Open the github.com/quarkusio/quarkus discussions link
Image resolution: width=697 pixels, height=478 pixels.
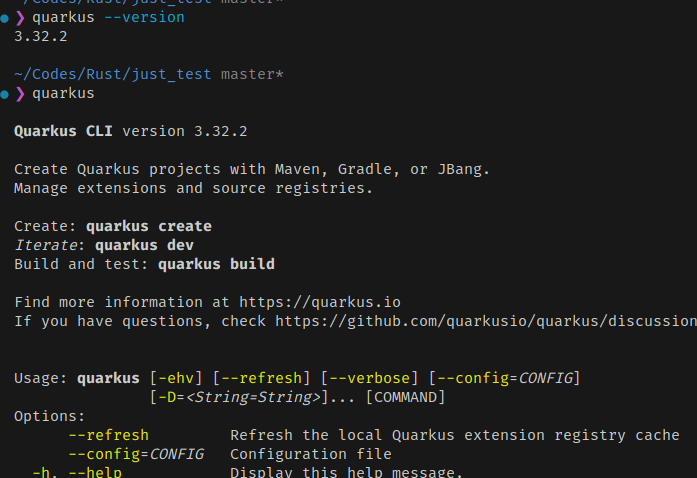click(486, 321)
